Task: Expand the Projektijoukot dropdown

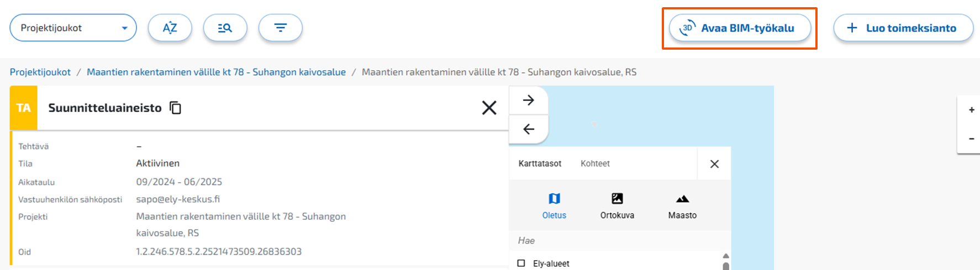Action: pos(73,28)
